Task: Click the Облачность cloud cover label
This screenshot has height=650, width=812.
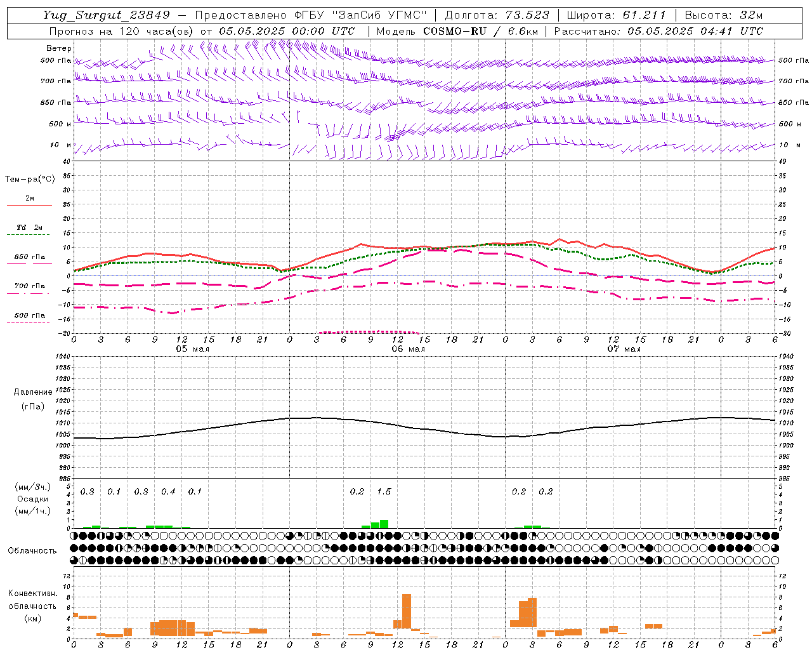Action: pyautogui.click(x=32, y=551)
